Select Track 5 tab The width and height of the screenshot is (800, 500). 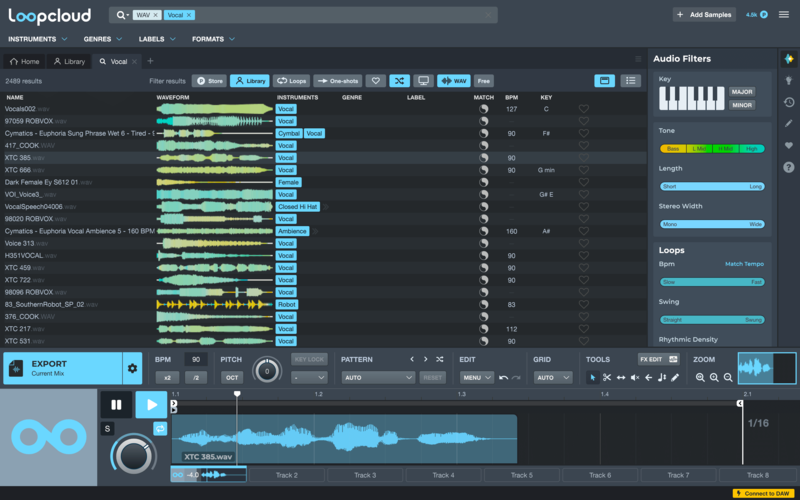point(521,475)
